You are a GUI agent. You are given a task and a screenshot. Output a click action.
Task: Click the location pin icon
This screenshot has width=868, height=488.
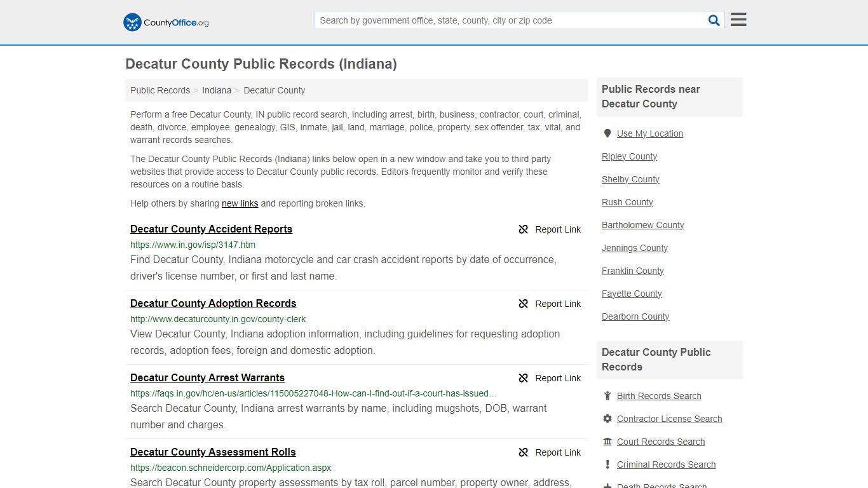pyautogui.click(x=607, y=133)
